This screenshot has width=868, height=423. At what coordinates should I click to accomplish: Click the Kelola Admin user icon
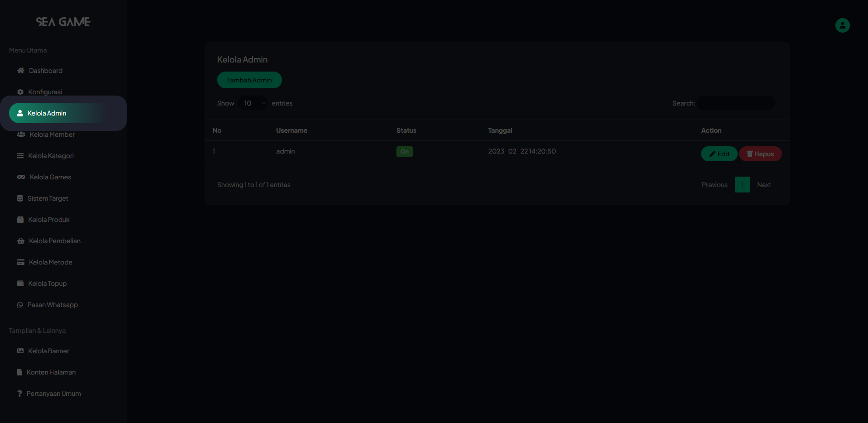point(20,113)
